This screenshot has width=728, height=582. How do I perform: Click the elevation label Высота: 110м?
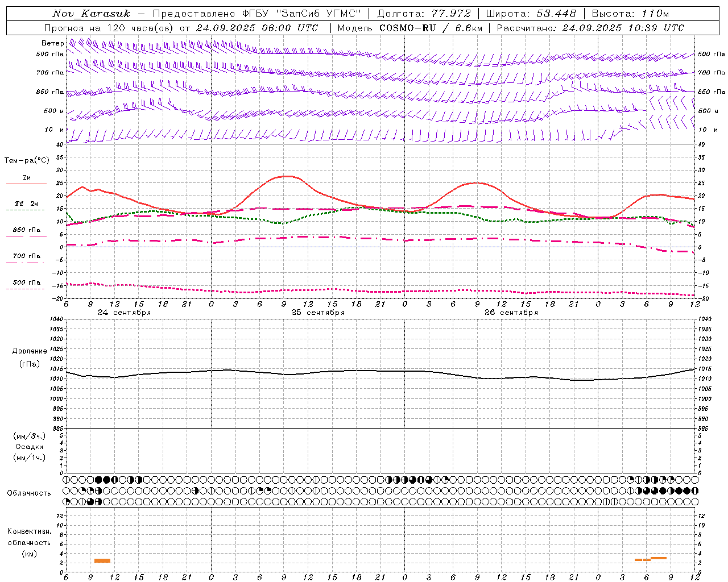pos(630,14)
